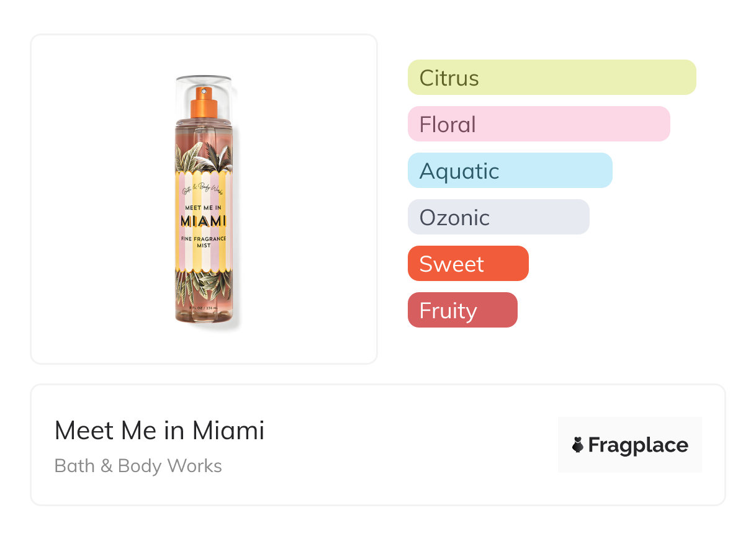Click the orange Sweet accord bar
This screenshot has height=536, width=756.
point(467,264)
